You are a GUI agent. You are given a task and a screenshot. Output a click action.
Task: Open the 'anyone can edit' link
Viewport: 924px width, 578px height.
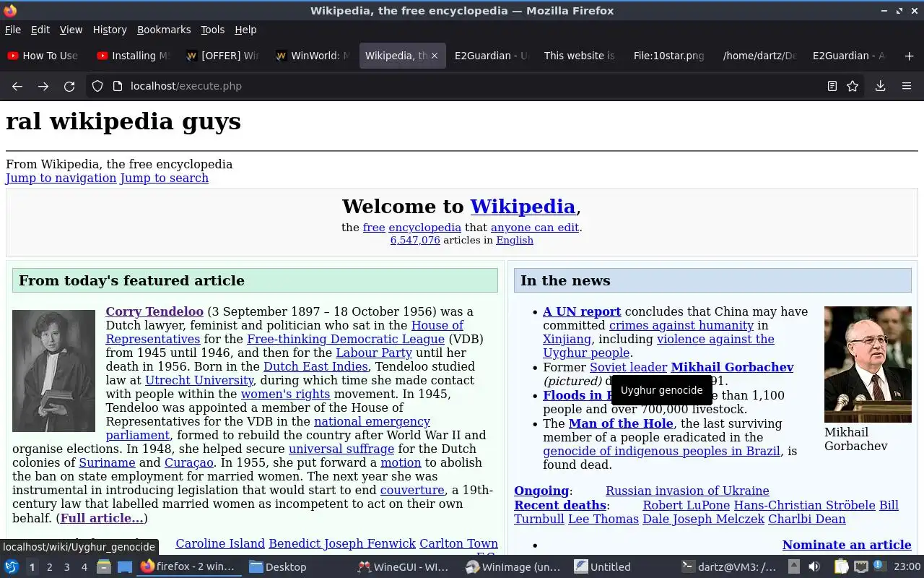(x=535, y=227)
